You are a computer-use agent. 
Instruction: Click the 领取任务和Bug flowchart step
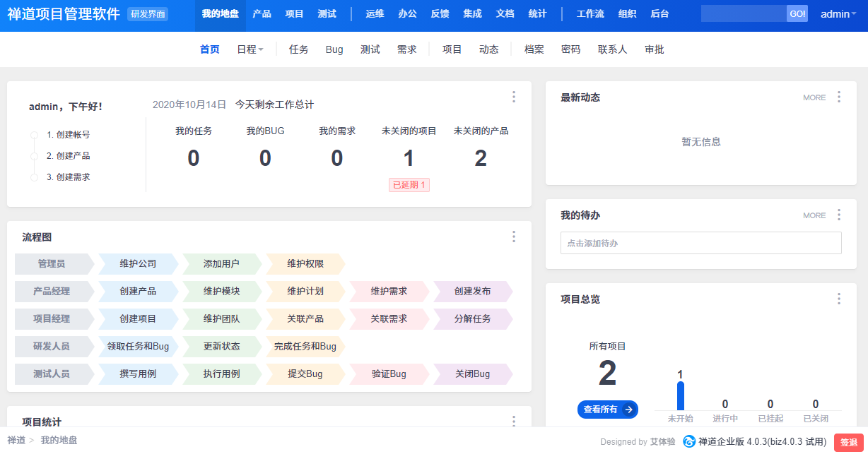coord(139,346)
